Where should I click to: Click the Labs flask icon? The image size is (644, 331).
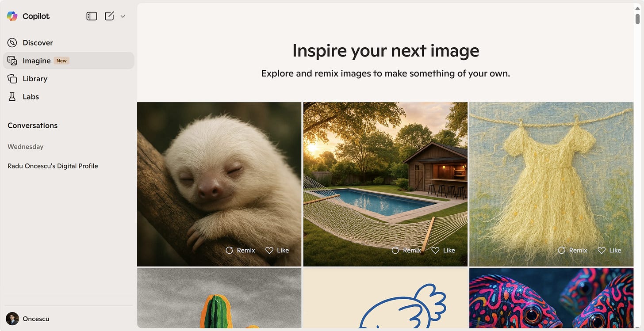[12, 97]
